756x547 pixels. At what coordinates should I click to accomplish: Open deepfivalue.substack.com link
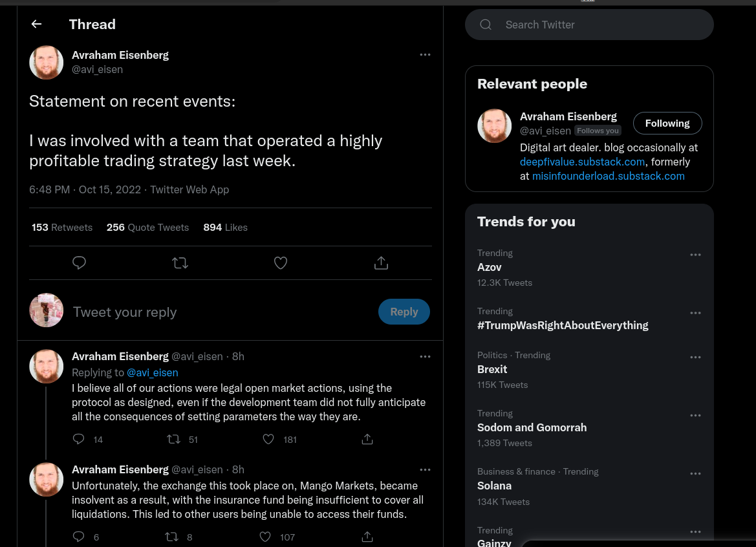click(582, 162)
